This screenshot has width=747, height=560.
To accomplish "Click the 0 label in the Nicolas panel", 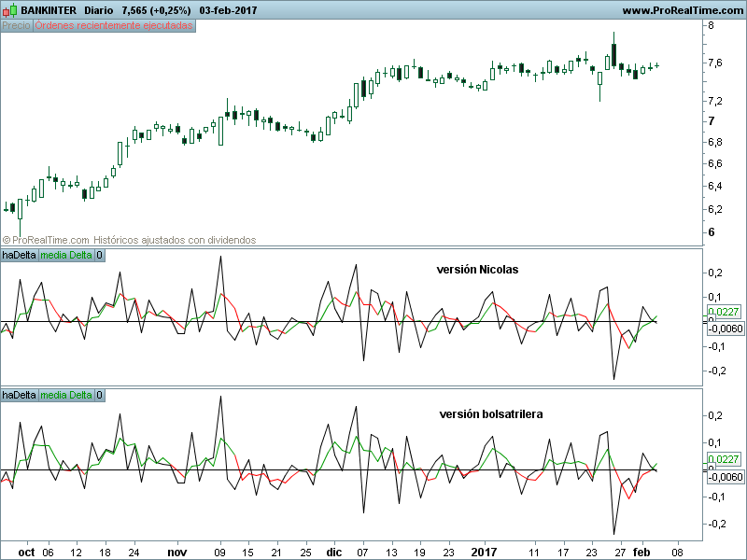I will pyautogui.click(x=99, y=255).
